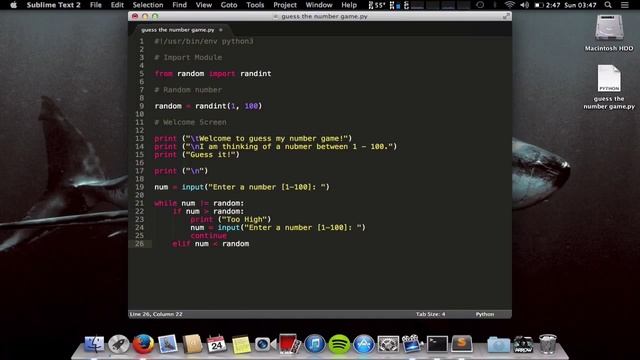Click the battery status icon showing 2:47
Screen dimensions: 640x360
[547, 5]
